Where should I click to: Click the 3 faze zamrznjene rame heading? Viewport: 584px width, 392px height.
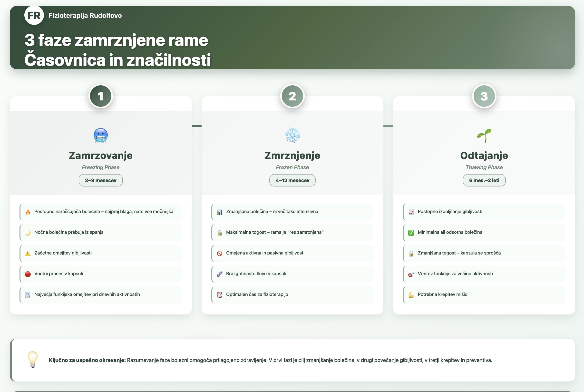tap(116, 40)
